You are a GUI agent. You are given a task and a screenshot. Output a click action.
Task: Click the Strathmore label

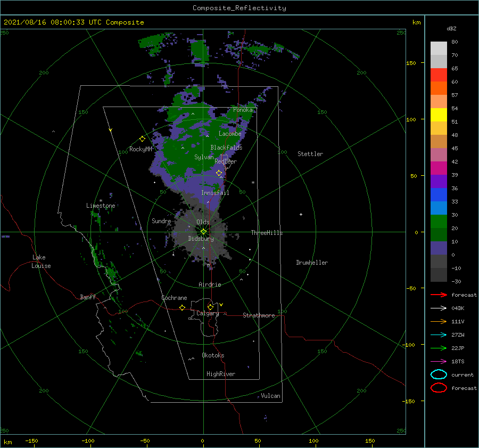point(259,315)
